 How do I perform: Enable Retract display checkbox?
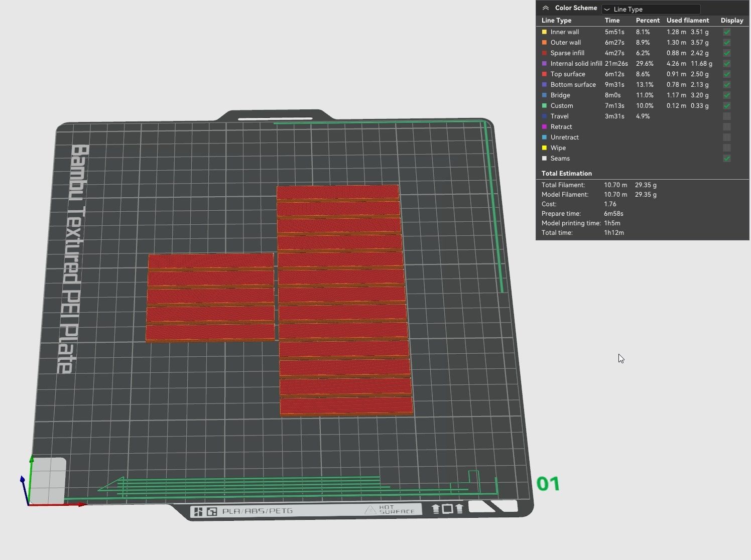(x=726, y=126)
